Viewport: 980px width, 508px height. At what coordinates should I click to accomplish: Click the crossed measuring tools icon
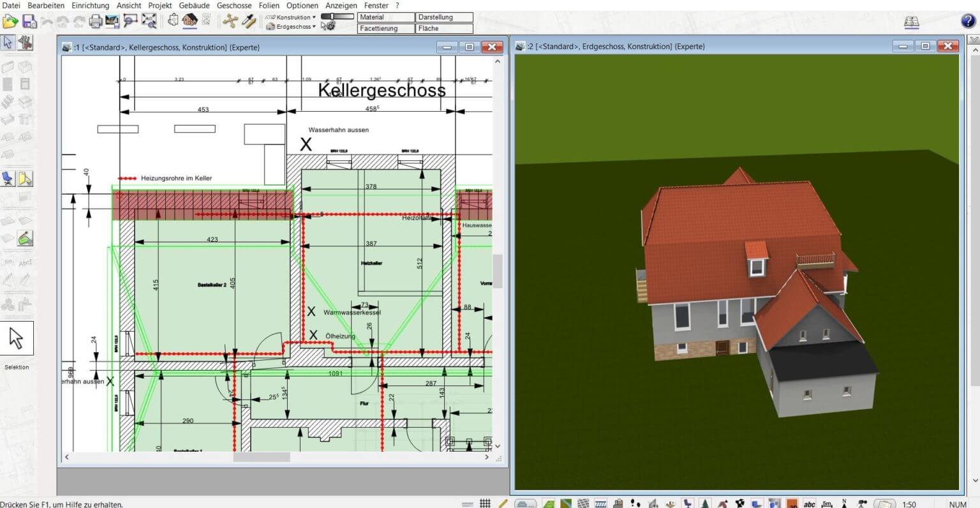pos(230,22)
